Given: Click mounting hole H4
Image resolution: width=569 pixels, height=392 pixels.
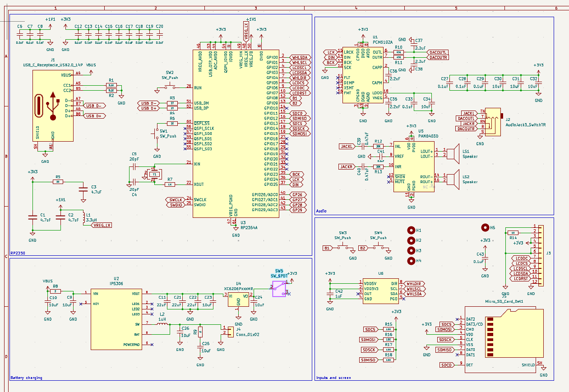Looking at the screenshot, I should coord(411,261).
